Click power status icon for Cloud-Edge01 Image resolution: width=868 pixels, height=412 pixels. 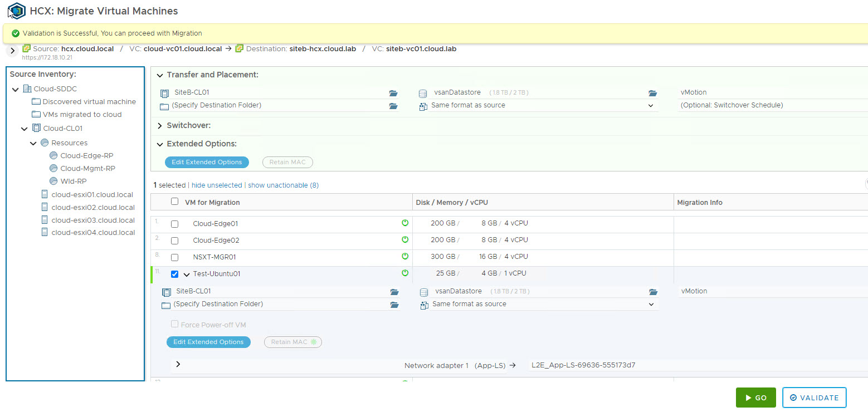[405, 223]
